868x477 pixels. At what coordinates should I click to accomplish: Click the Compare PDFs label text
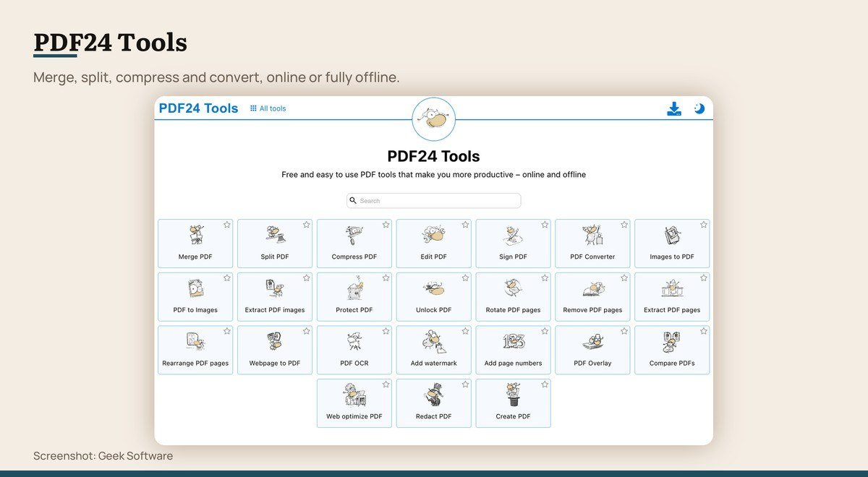tap(672, 363)
